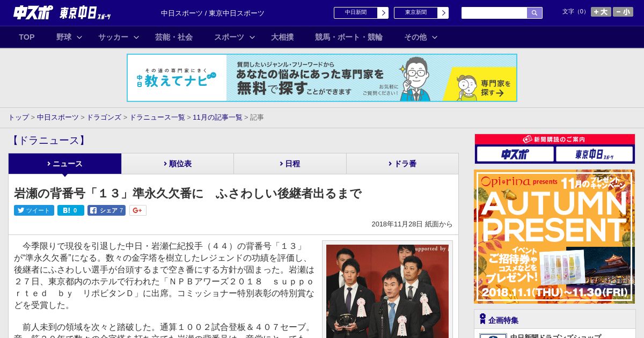644x338 pixels.
Task: Decrease font size with 小 button
Action: click(x=623, y=12)
